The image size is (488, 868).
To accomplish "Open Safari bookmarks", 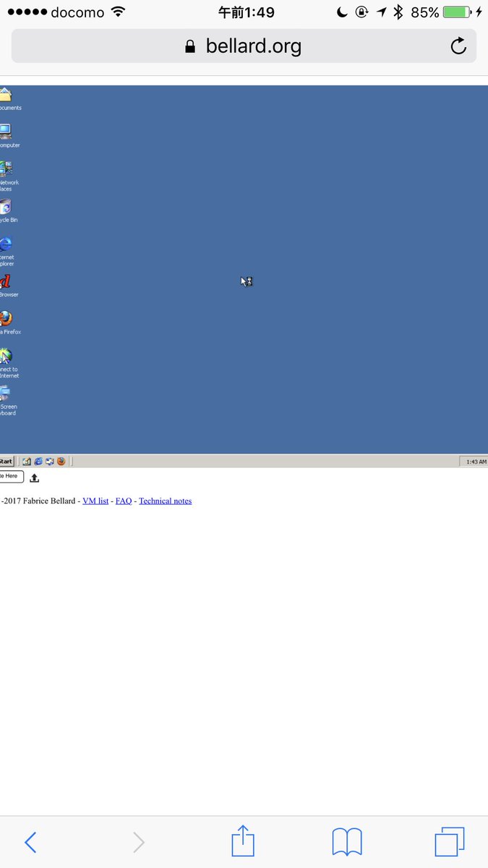I will [347, 843].
